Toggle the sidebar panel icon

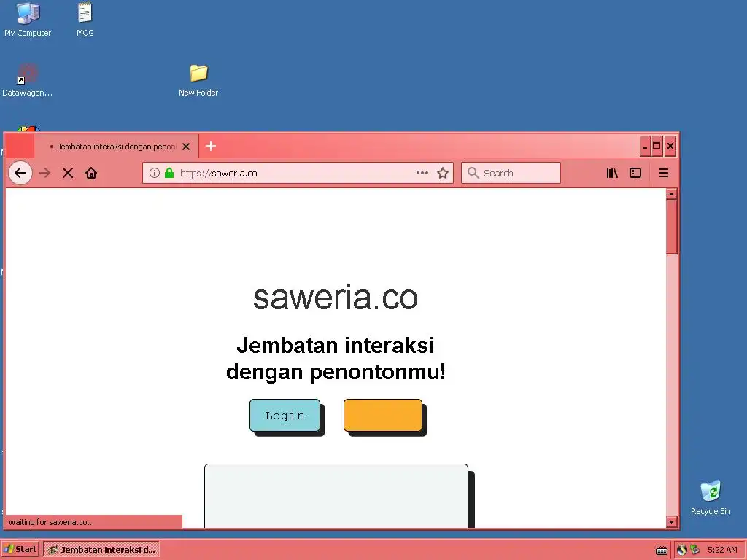[635, 173]
